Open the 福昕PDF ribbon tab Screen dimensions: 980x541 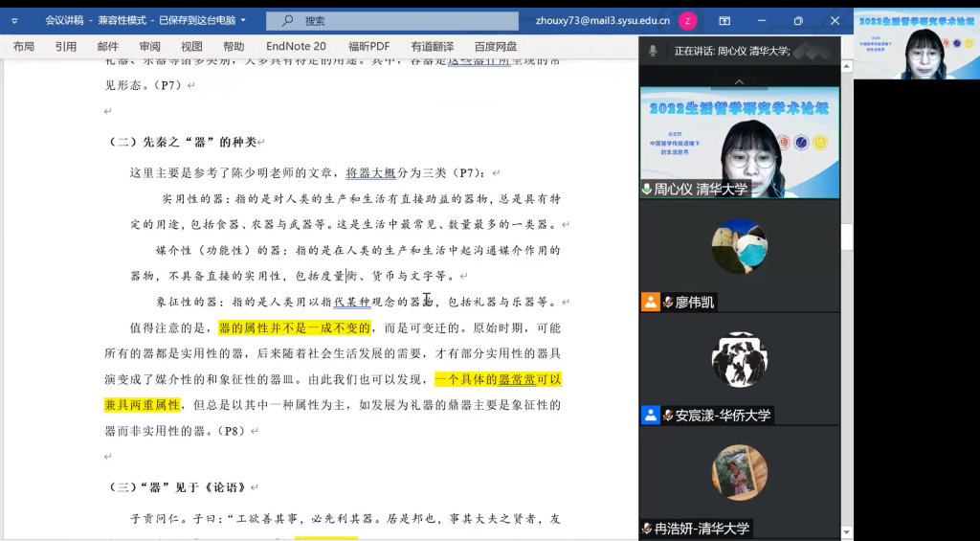click(x=368, y=46)
